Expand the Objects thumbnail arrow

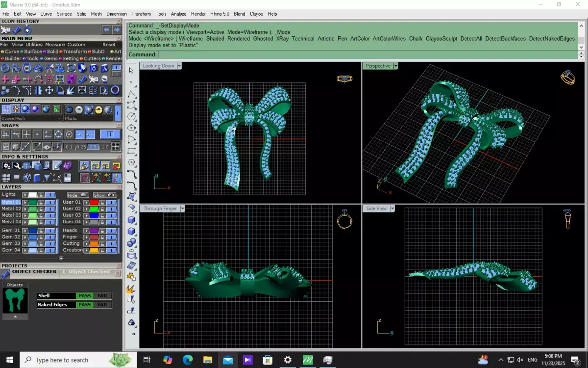[x=15, y=317]
